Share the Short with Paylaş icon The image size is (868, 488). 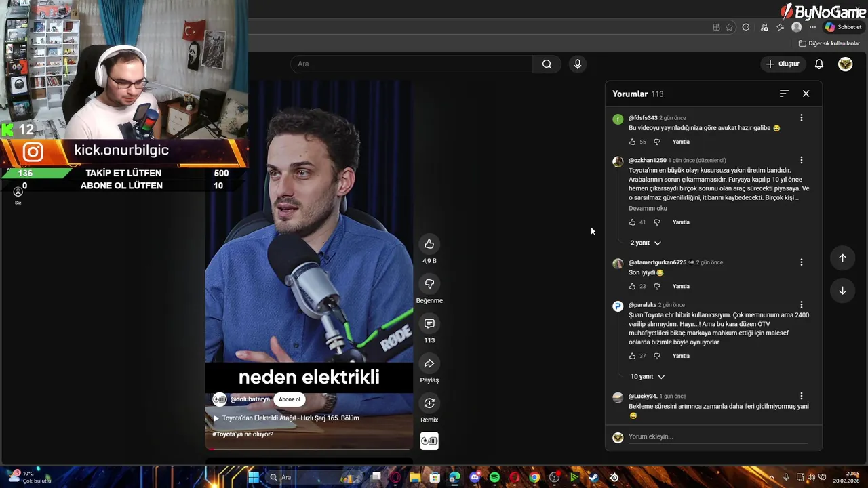pos(429,364)
